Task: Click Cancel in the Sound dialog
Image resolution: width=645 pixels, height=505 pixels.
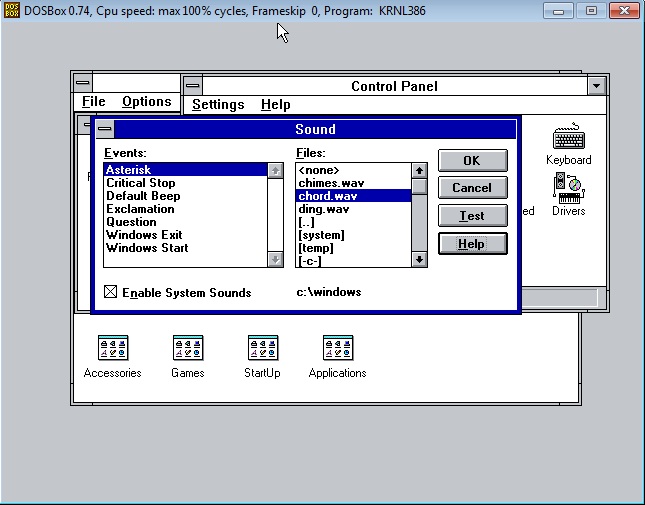Action: tap(473, 188)
